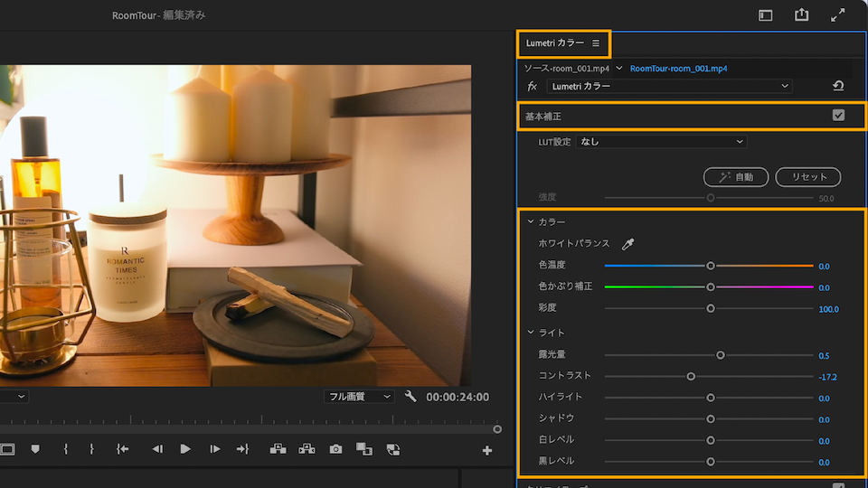Click the コントラスト value -17.2

coord(827,378)
